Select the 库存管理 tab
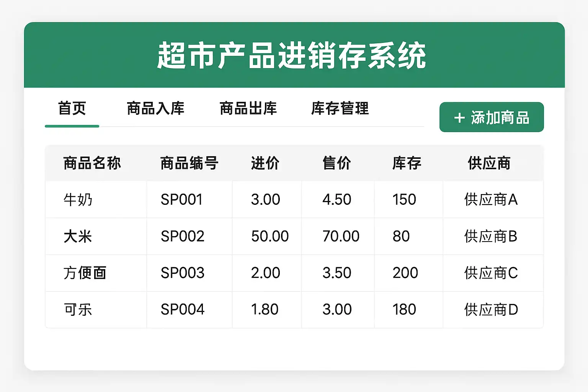Screen dimensions: 588x392 coord(340,109)
